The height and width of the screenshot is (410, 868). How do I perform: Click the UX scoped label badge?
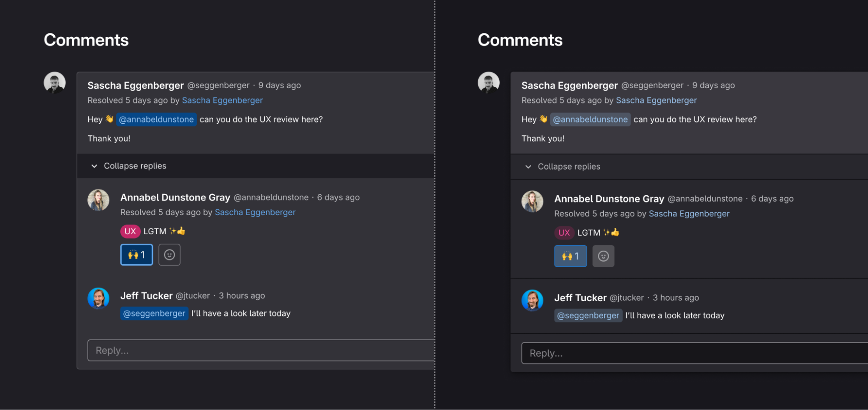130,231
